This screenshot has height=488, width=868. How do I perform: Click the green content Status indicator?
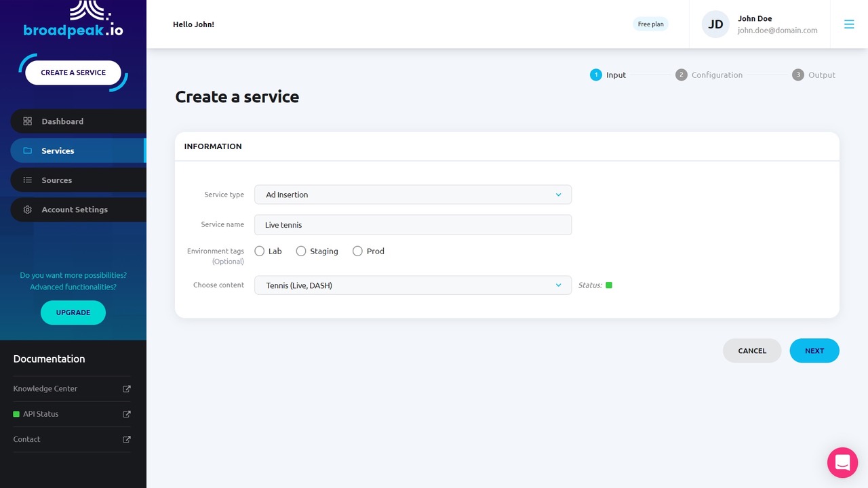609,285
